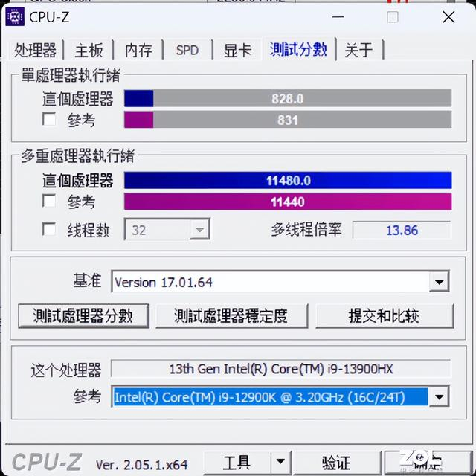
Task: Click the 11480.0 multi-thread score bar
Action: coord(288,180)
